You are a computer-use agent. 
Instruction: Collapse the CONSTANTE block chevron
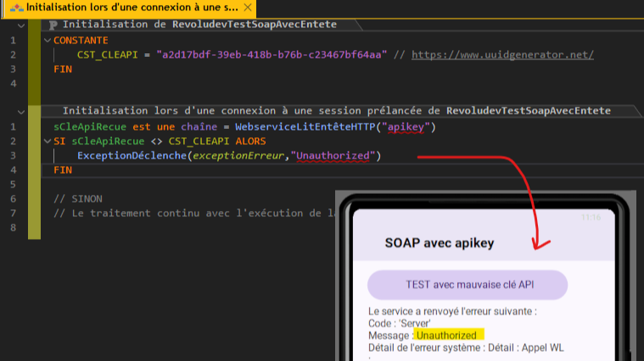[46, 41]
